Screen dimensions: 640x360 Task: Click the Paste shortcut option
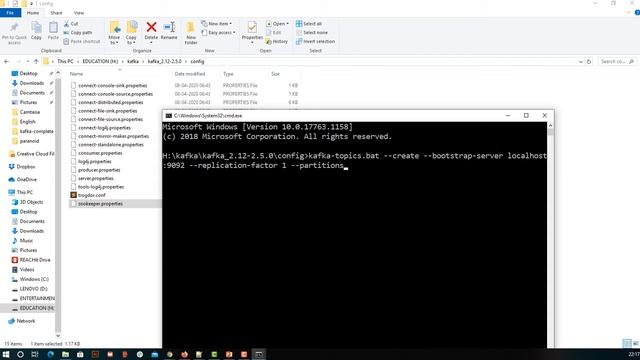82,42
